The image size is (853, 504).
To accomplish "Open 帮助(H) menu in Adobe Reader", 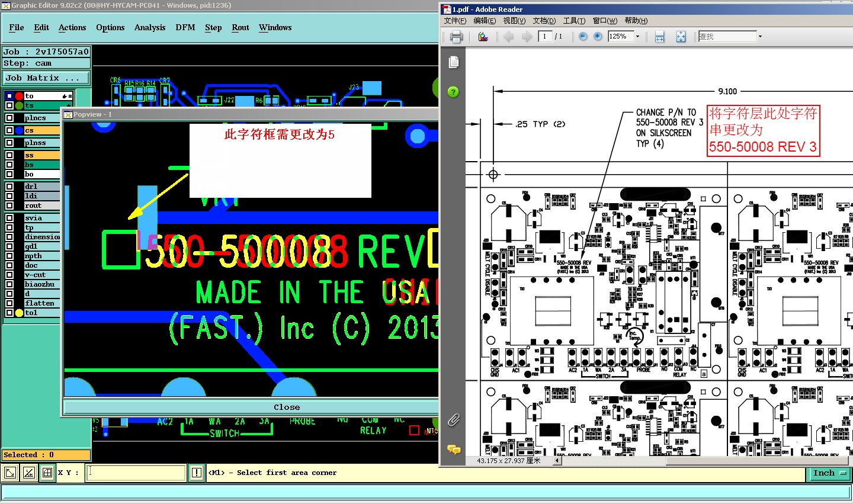I will [x=636, y=21].
